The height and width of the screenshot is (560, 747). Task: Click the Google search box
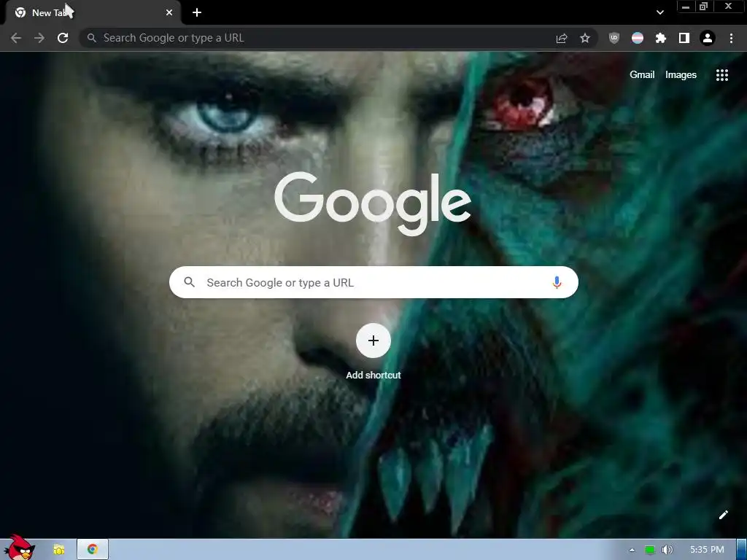click(x=373, y=282)
